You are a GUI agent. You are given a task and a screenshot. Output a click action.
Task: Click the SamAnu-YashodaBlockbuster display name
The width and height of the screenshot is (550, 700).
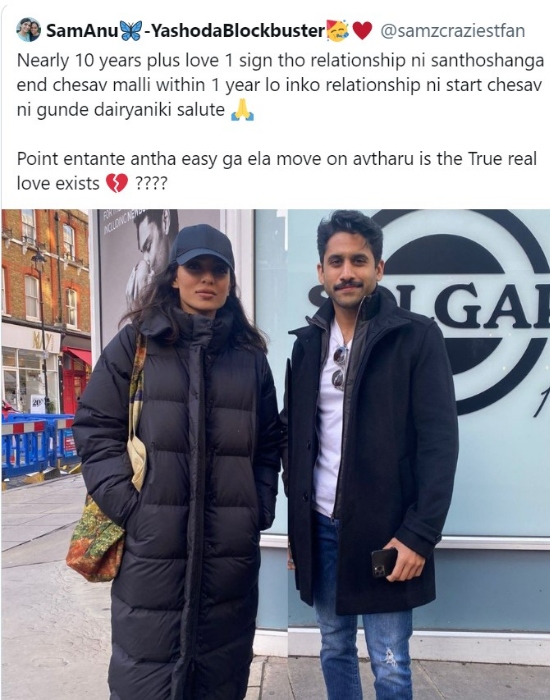coord(186,31)
